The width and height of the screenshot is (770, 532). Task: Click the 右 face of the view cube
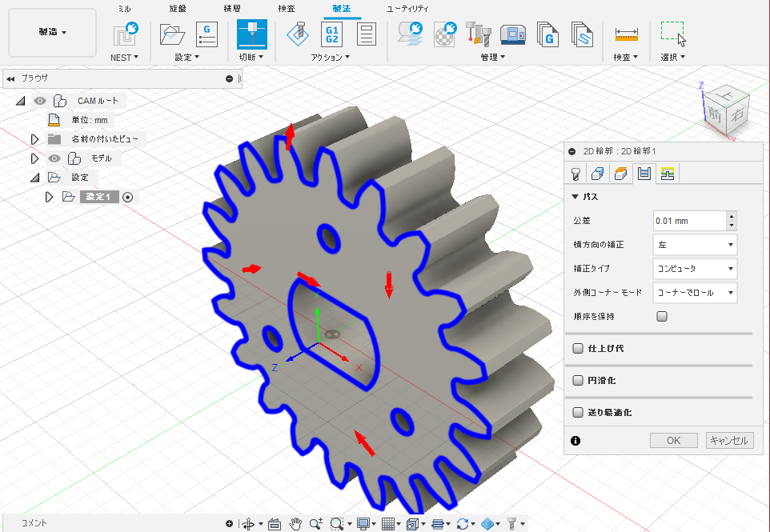pos(738,115)
